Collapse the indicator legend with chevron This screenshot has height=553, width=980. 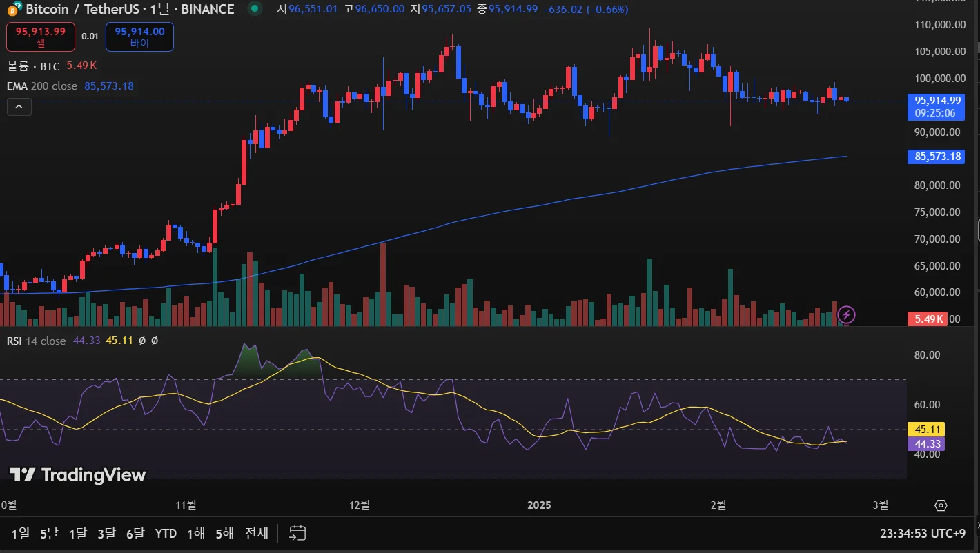pyautogui.click(x=19, y=107)
